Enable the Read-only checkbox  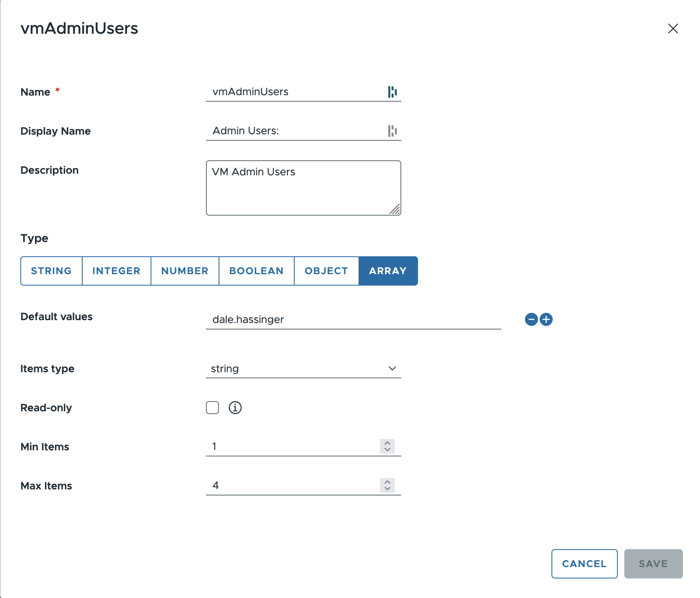pyautogui.click(x=212, y=408)
